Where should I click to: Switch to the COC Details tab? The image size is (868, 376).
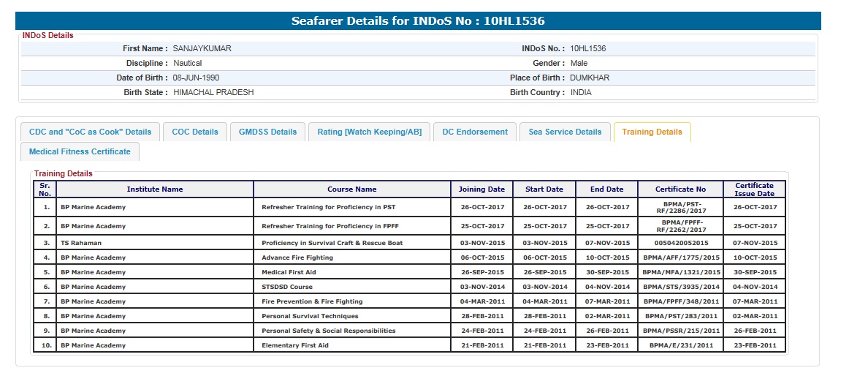tap(195, 132)
